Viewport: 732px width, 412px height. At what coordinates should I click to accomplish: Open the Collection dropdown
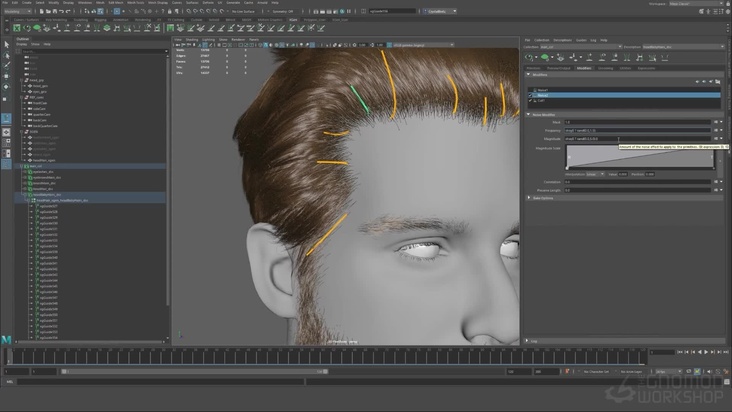pos(580,47)
